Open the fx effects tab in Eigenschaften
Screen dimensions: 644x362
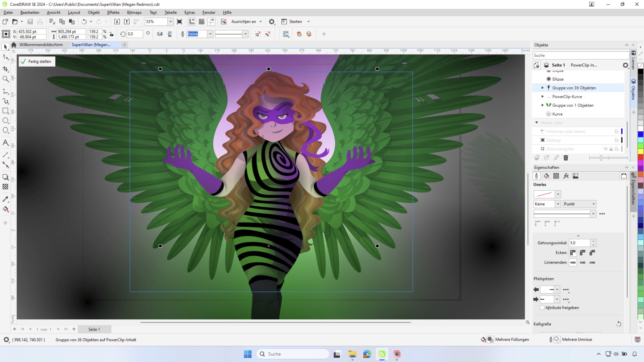click(x=566, y=176)
